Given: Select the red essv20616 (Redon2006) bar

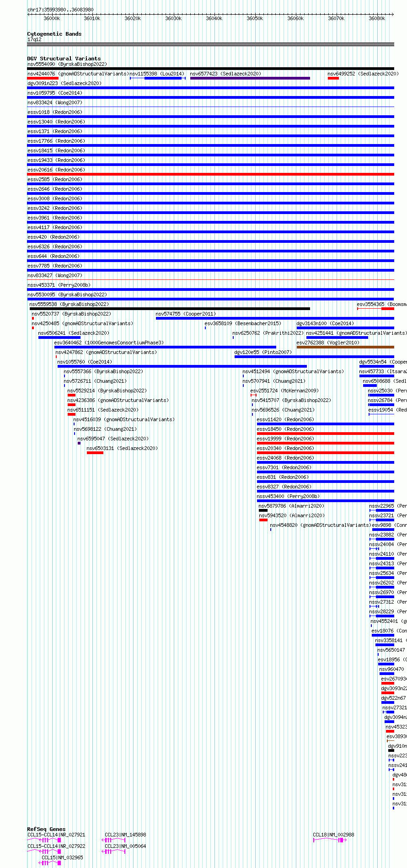Looking at the screenshot, I should tap(211, 174).
